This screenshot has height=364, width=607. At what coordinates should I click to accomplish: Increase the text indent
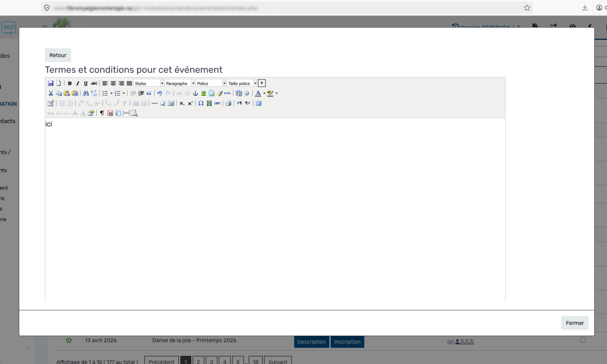(x=141, y=93)
